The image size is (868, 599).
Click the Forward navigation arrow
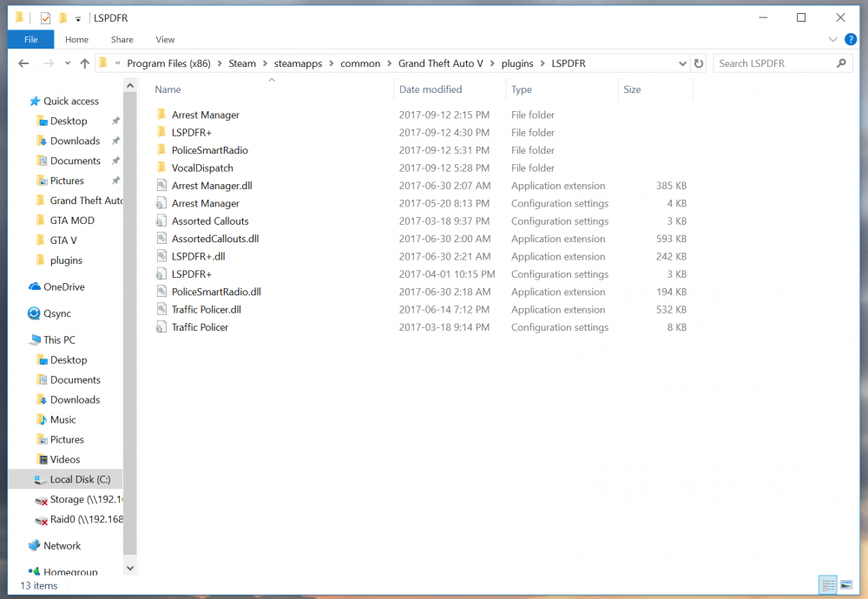tap(49, 63)
